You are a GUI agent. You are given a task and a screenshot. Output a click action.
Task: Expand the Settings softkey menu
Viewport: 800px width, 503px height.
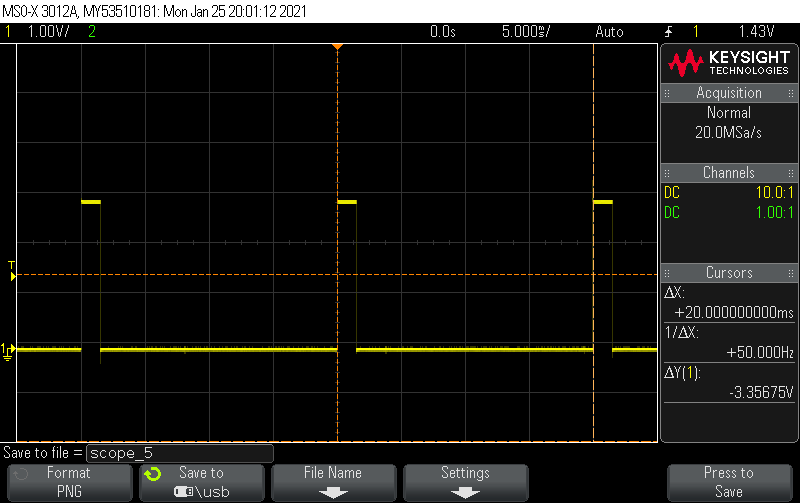(465, 482)
